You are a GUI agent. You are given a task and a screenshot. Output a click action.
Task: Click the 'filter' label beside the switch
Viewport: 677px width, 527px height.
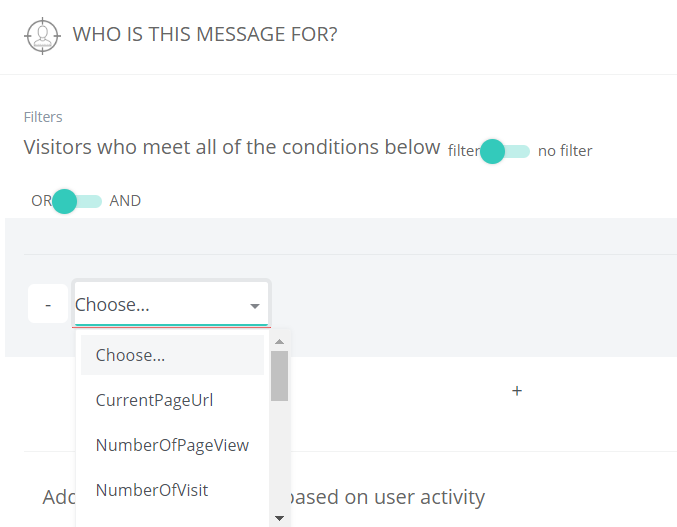pos(464,151)
